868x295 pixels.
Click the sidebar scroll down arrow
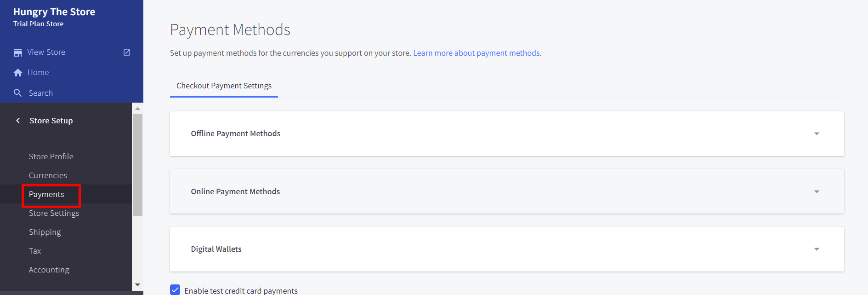coord(137,285)
